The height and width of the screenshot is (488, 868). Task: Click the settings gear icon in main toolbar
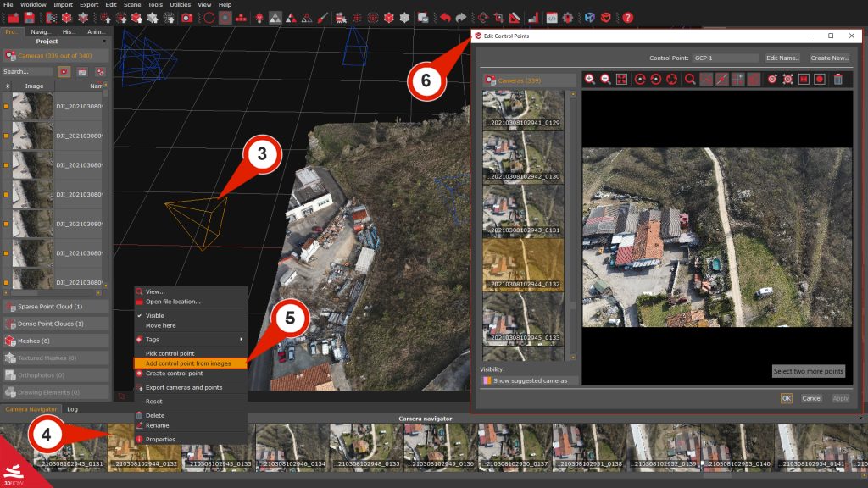click(567, 18)
